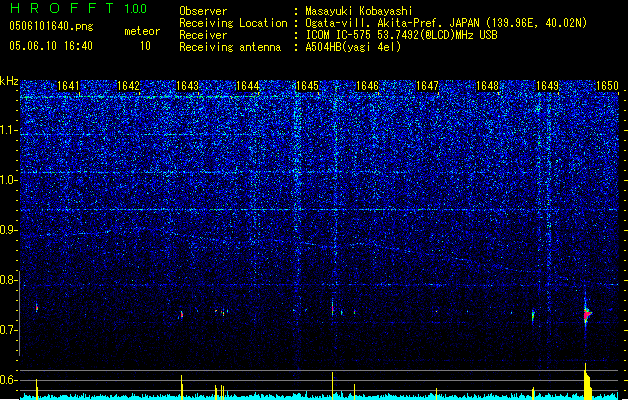The image size is (629, 400).
Task: Click the 'meteor' label
Action: (x=142, y=31)
